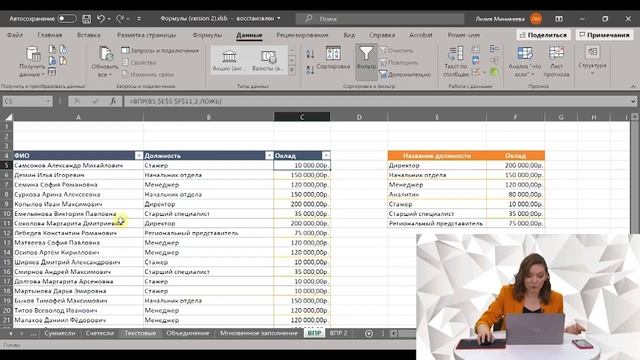Click the Redo arrow icon

120,19
